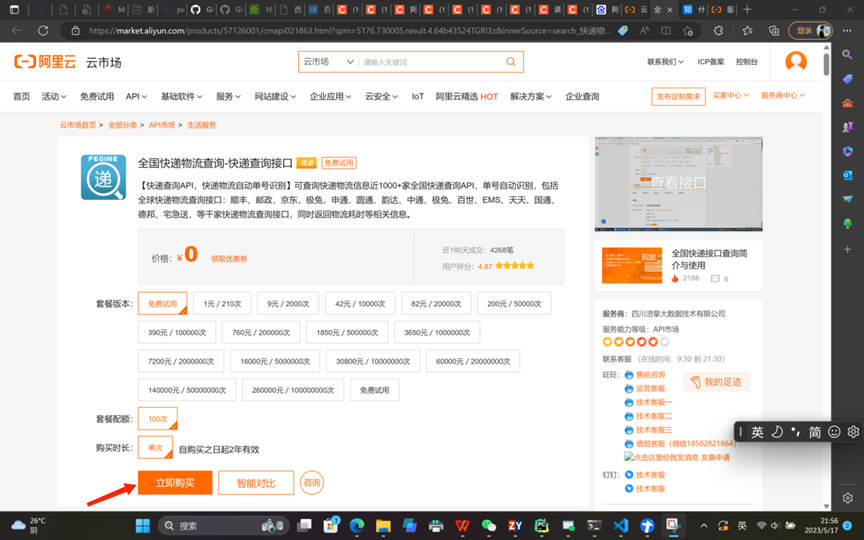
Task: Click the Aliyun logo
Action: pos(45,62)
